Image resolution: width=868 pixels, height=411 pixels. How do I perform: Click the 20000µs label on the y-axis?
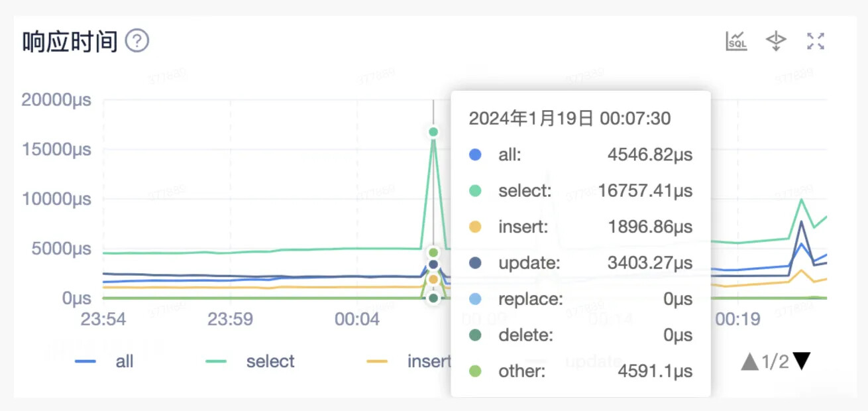point(56,100)
